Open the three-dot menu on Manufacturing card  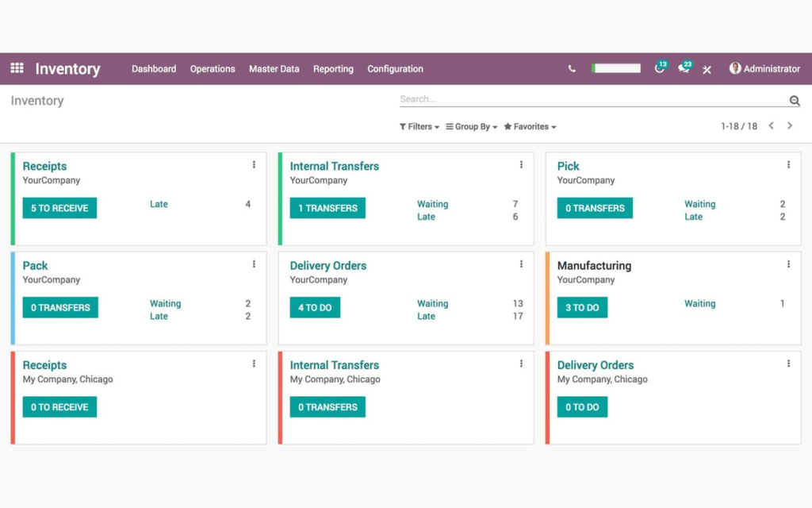[789, 264]
